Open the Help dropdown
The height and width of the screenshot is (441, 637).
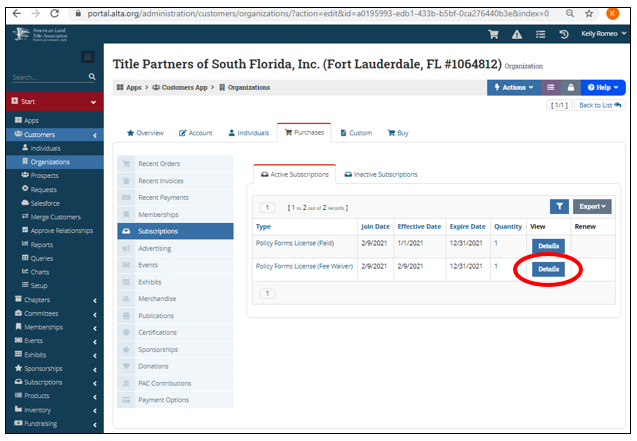pos(603,87)
